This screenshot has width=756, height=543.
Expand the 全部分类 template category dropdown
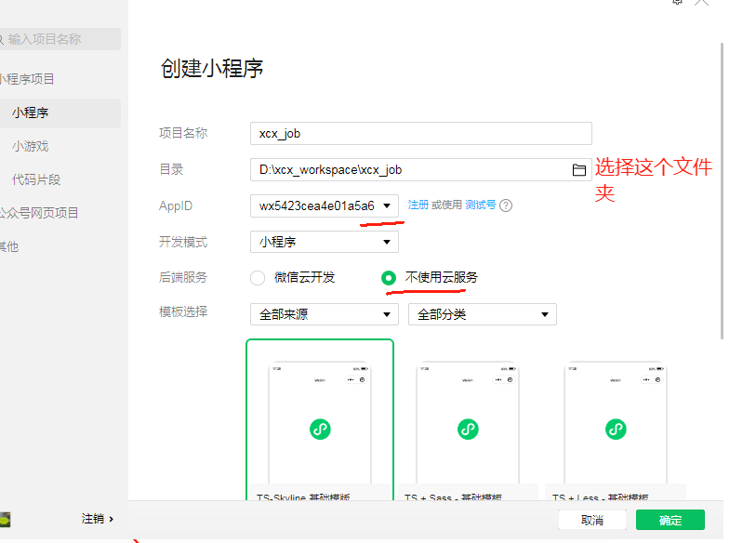482,314
